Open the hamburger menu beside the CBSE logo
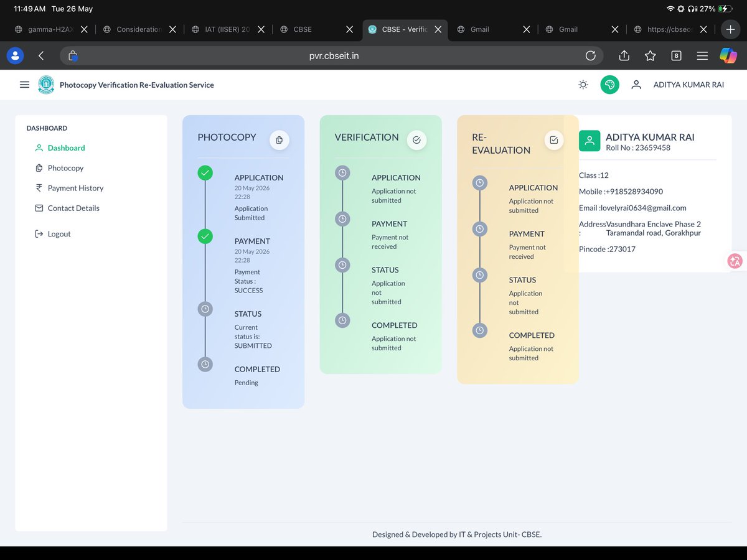Image resolution: width=747 pixels, height=560 pixels. tap(24, 85)
